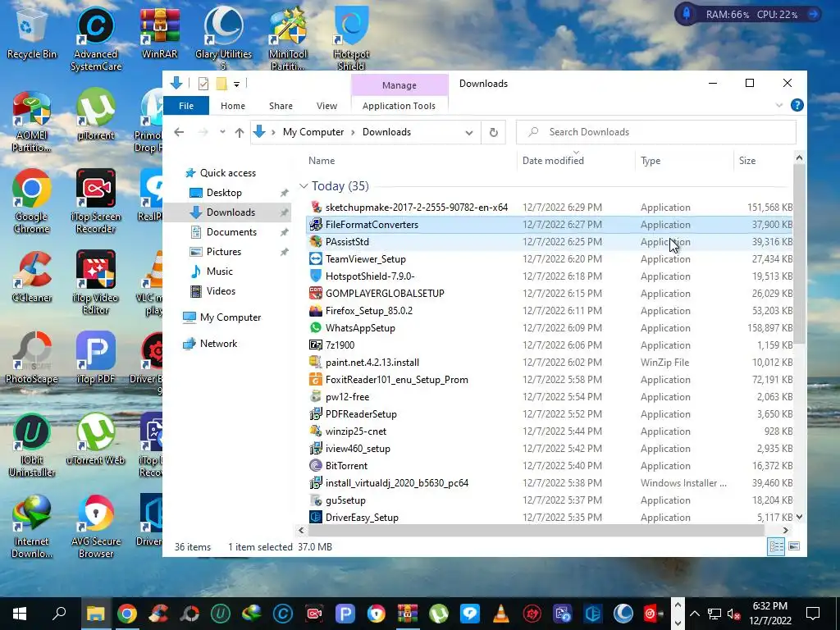
Task: Open the Share ribbon tab
Action: coord(281,106)
